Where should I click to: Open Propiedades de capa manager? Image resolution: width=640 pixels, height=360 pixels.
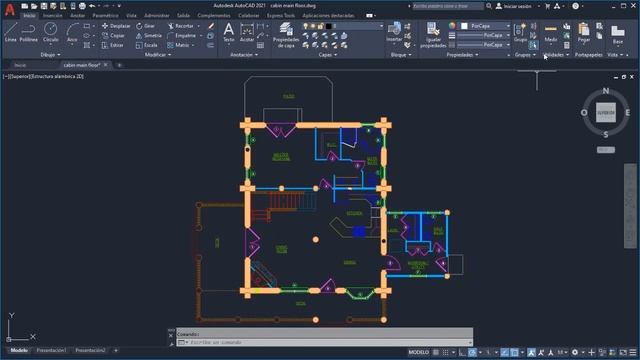[286, 35]
